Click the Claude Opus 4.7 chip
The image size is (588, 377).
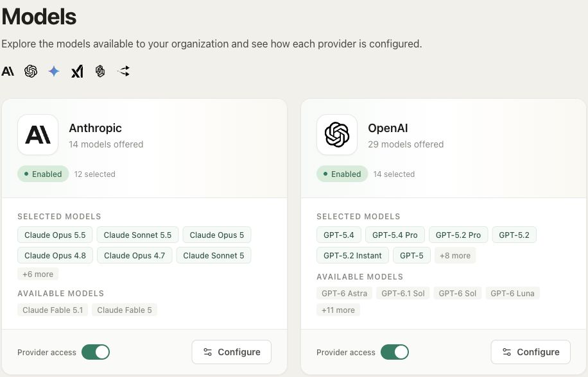point(135,255)
